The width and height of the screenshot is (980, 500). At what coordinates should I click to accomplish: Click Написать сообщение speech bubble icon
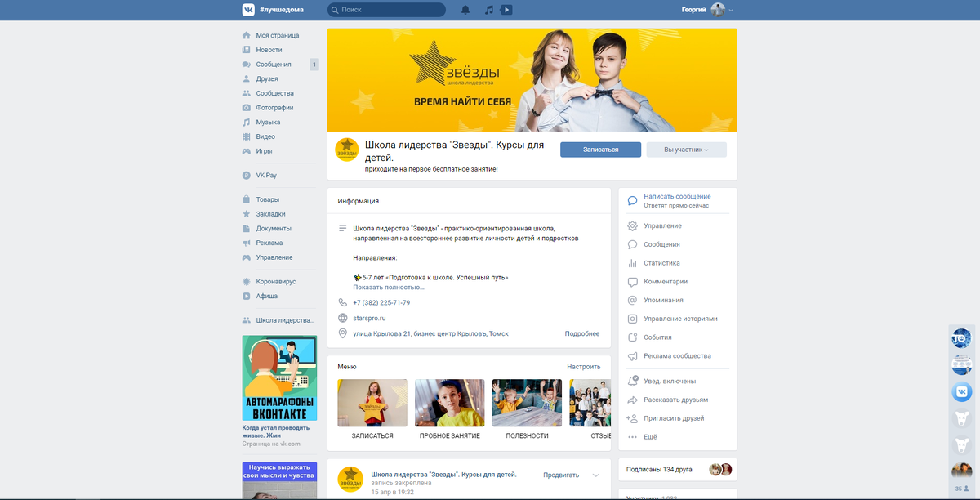pyautogui.click(x=632, y=200)
